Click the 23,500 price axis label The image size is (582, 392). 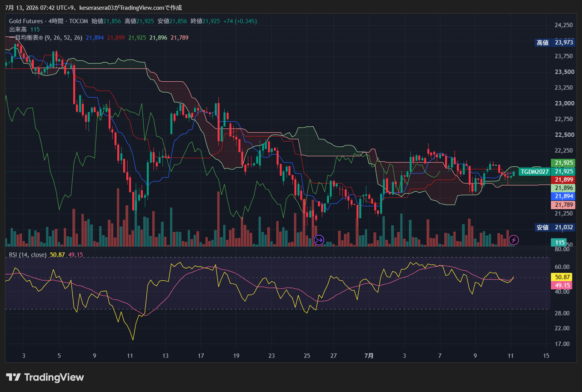564,72
